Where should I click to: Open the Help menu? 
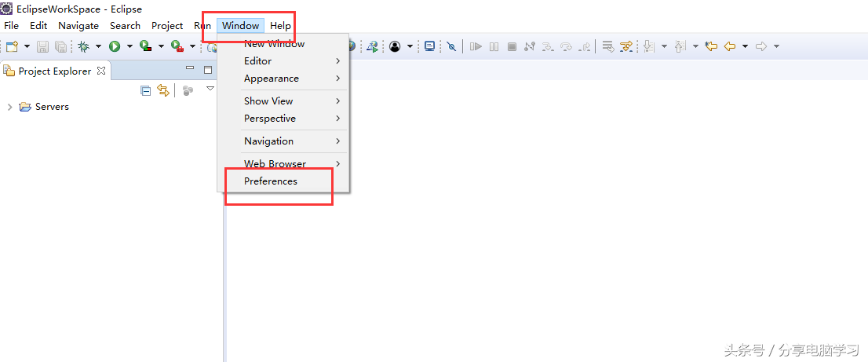point(281,25)
